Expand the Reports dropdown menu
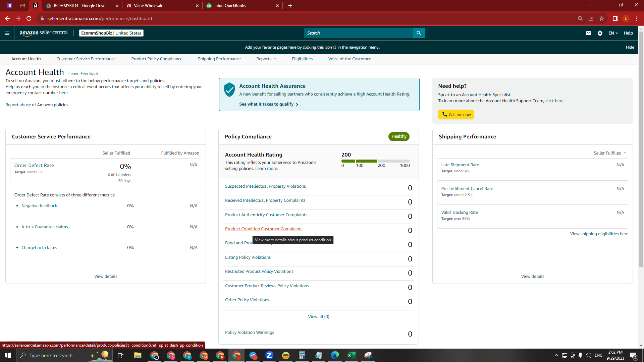The image size is (644, 362). 266,59
